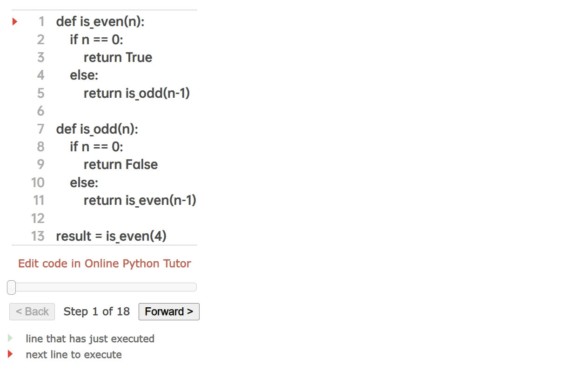Click line number 13 in the gutter

tap(38, 236)
